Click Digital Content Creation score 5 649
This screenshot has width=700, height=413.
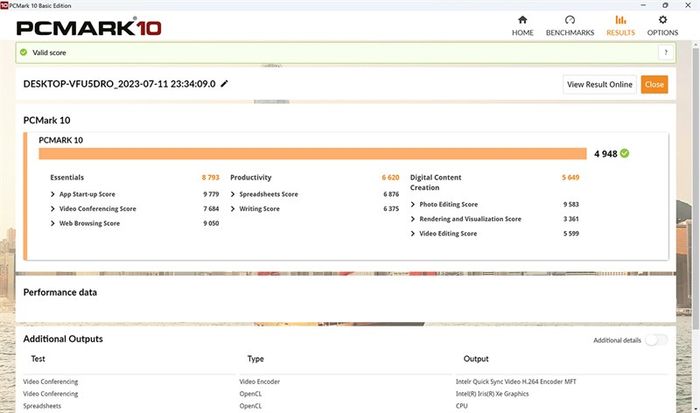570,177
